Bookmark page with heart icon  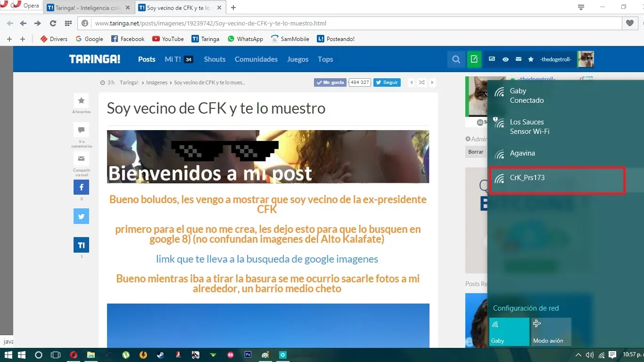(x=630, y=23)
